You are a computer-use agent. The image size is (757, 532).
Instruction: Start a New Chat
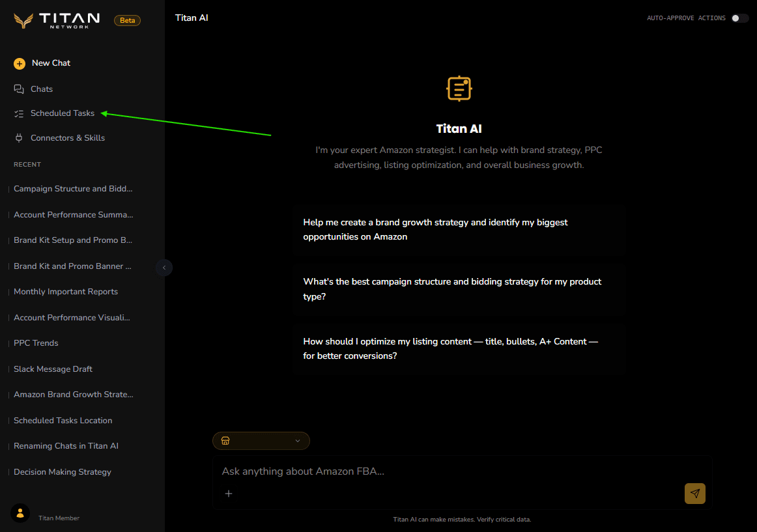42,63
